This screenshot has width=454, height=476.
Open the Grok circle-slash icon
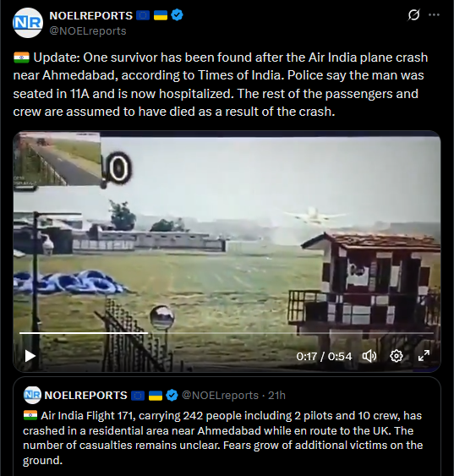tap(413, 14)
